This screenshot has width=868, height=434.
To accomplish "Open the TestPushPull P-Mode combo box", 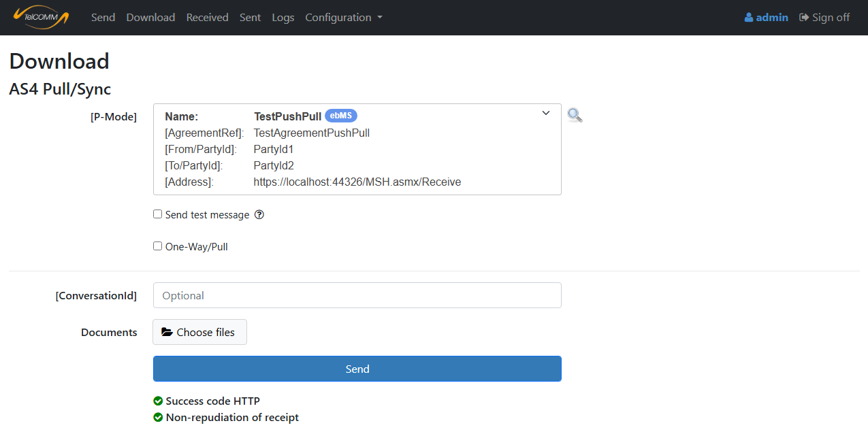I will [357, 150].
